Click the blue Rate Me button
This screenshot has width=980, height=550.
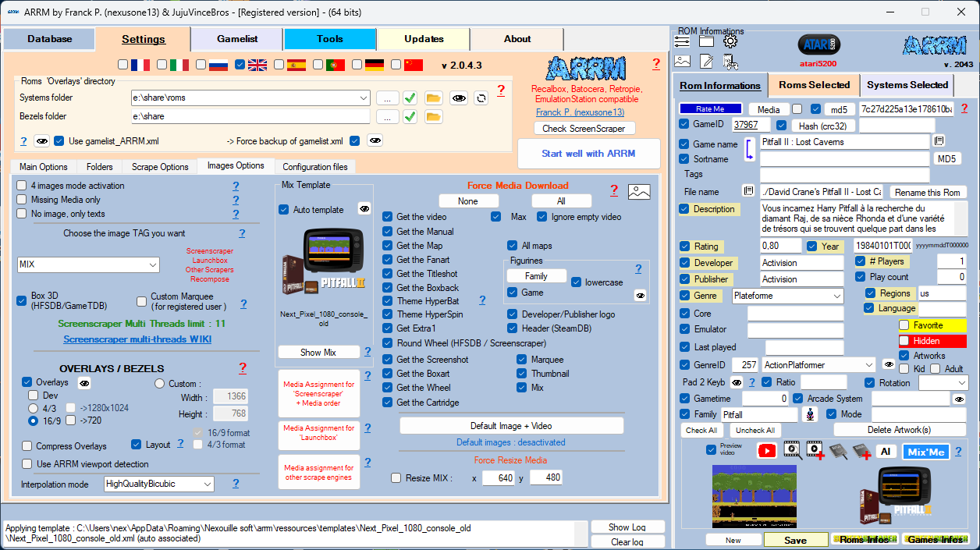coord(710,109)
